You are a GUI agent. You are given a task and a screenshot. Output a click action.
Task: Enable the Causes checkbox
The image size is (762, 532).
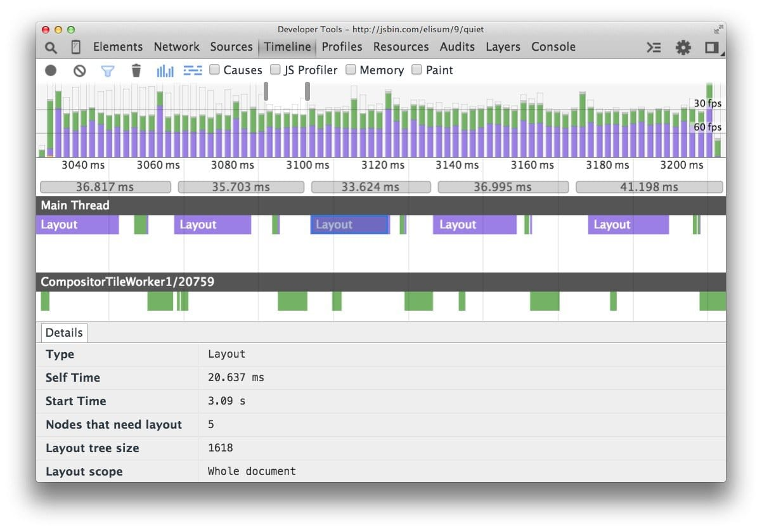[214, 70]
